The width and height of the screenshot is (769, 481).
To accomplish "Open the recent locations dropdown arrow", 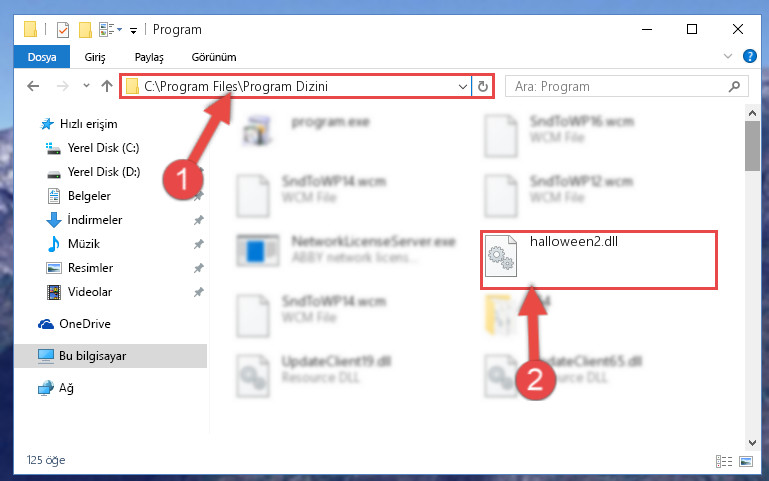I will pyautogui.click(x=86, y=86).
